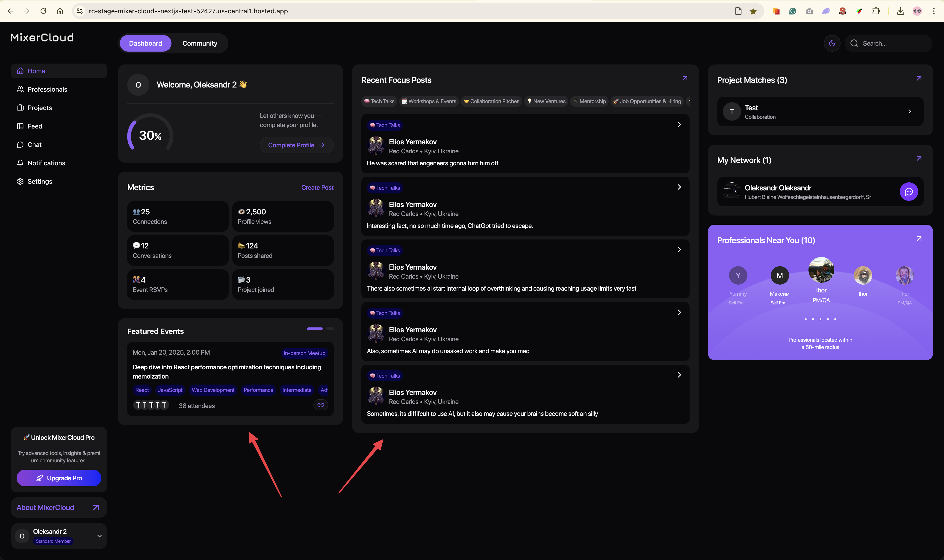Open Project Matches expand arrow
The height and width of the screenshot is (560, 944).
tap(919, 79)
